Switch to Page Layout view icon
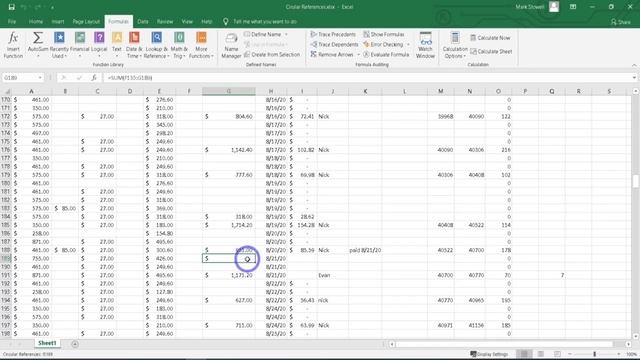Image resolution: width=640 pixels, height=360 pixels. pyautogui.click(x=541, y=354)
